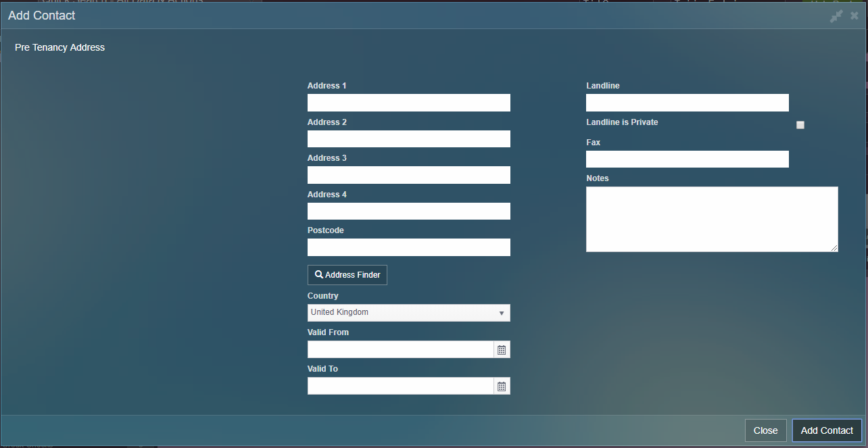Click inside the Notes text area
This screenshot has height=448, width=868.
coord(711,219)
